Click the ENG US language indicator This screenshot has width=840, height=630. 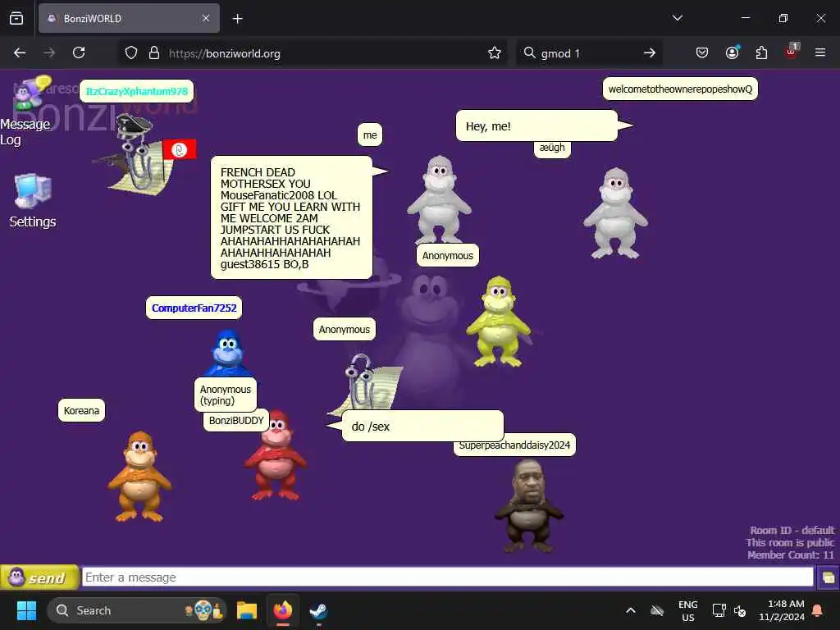(x=688, y=610)
